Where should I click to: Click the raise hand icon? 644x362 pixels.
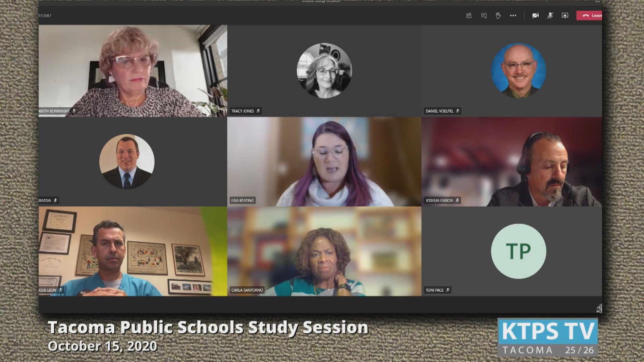tap(498, 15)
